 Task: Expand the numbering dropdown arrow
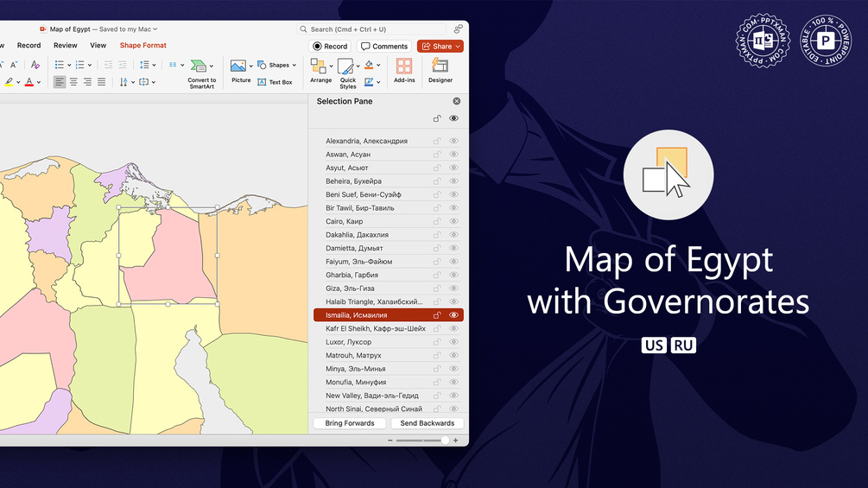coord(90,66)
